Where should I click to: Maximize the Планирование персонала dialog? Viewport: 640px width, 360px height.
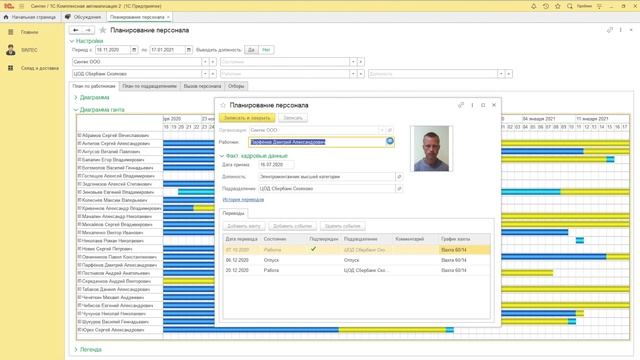click(x=483, y=105)
